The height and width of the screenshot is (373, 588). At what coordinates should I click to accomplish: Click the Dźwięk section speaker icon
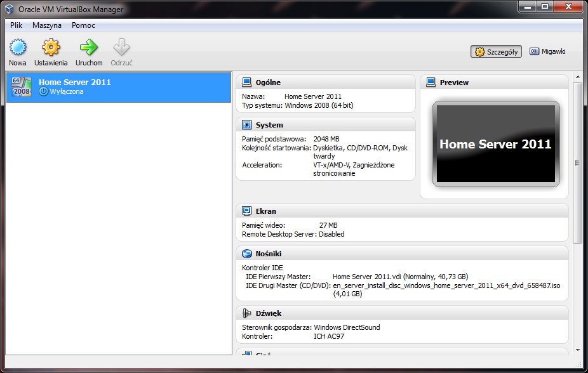point(246,313)
